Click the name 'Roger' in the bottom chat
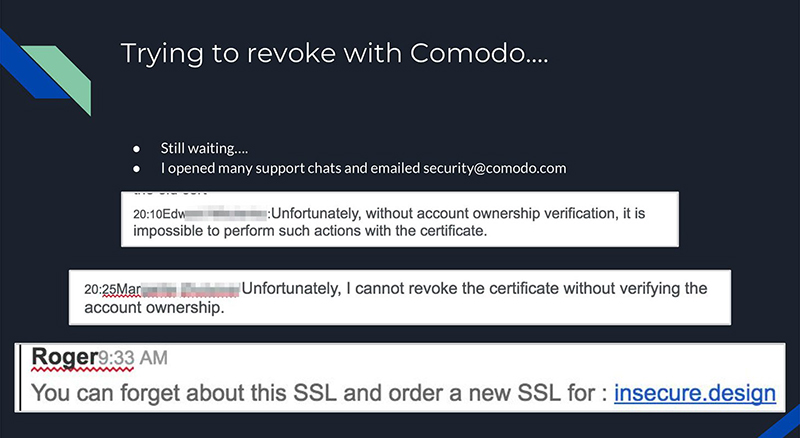This screenshot has width=800, height=438. pyautogui.click(x=65, y=356)
